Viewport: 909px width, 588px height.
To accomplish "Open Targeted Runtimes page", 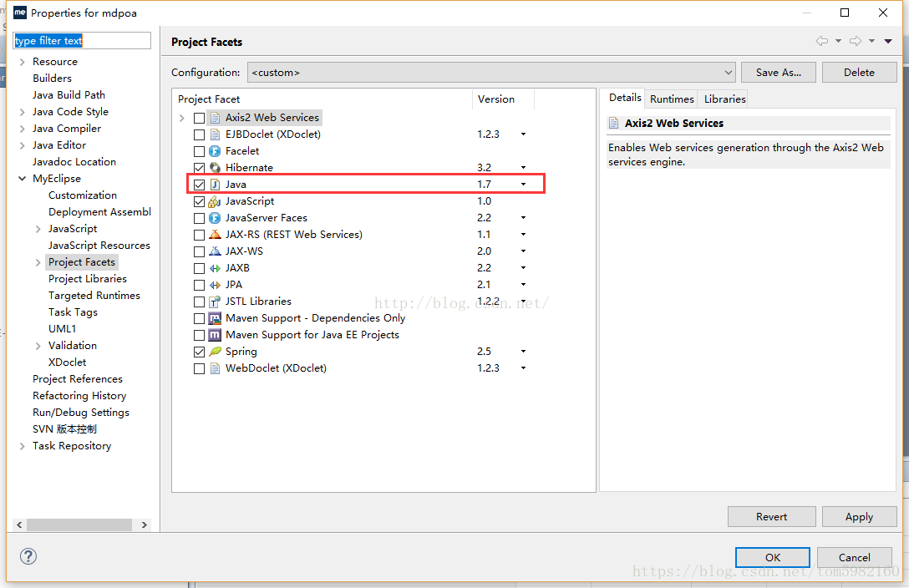I will click(94, 296).
